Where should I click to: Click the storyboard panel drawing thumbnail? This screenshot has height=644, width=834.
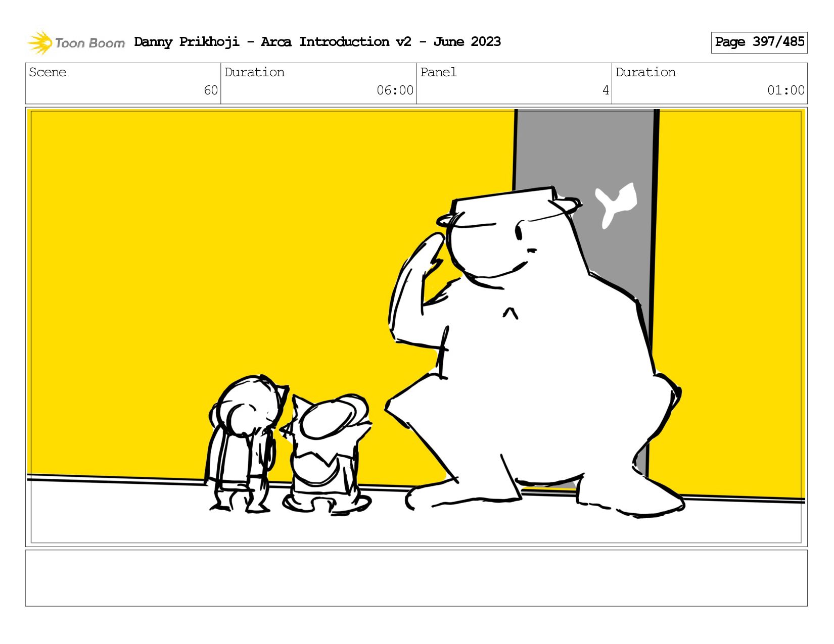point(416,327)
